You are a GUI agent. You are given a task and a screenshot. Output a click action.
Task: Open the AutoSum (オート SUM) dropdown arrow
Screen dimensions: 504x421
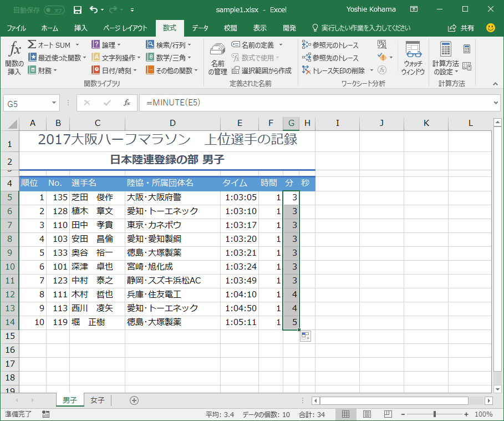pyautogui.click(x=77, y=45)
